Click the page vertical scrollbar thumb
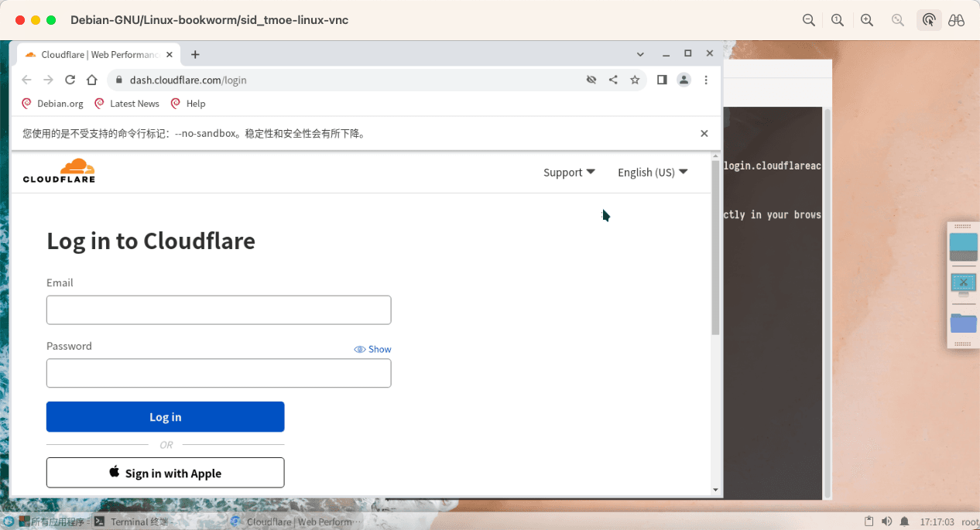 (x=715, y=248)
